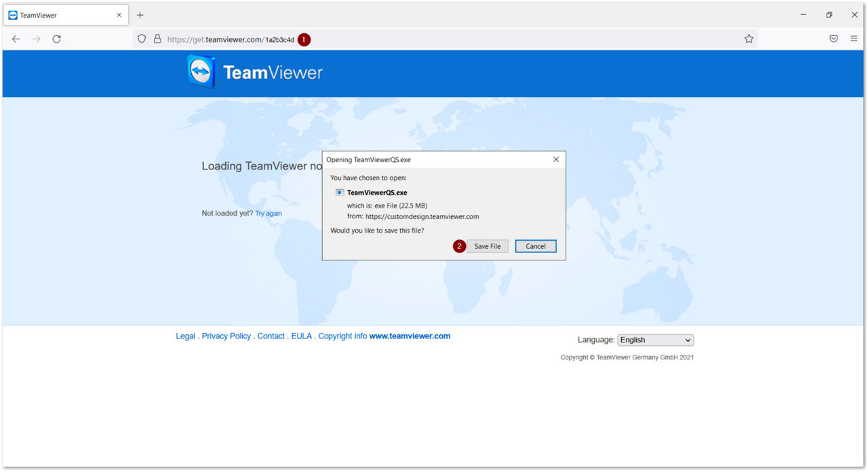Click the Try again link
Image resolution: width=868 pixels, height=472 pixels.
click(269, 214)
